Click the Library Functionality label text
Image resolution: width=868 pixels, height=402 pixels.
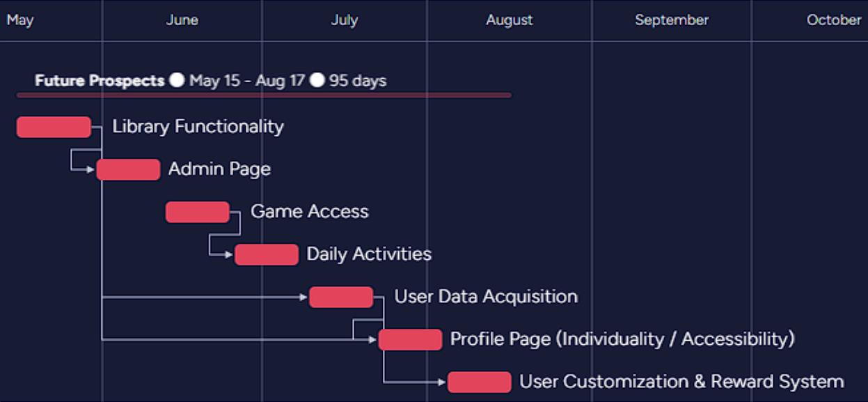[198, 126]
